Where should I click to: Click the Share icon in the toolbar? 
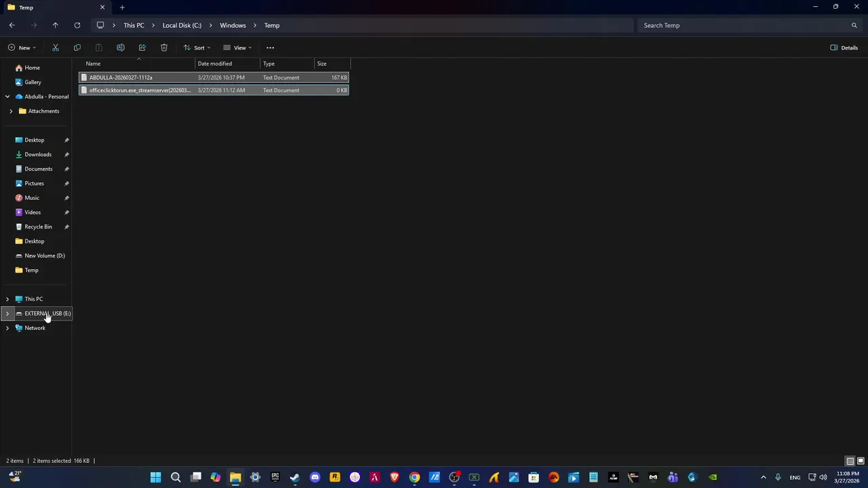click(x=142, y=47)
